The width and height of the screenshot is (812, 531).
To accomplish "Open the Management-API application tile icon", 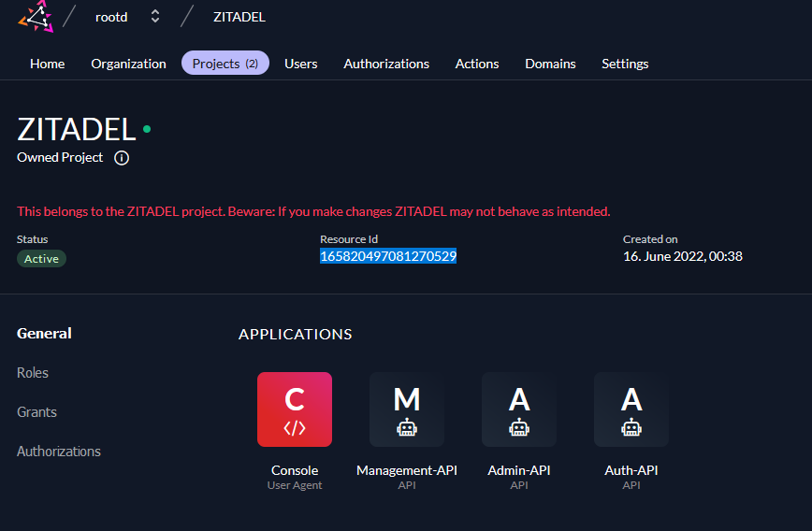I will pos(407,409).
